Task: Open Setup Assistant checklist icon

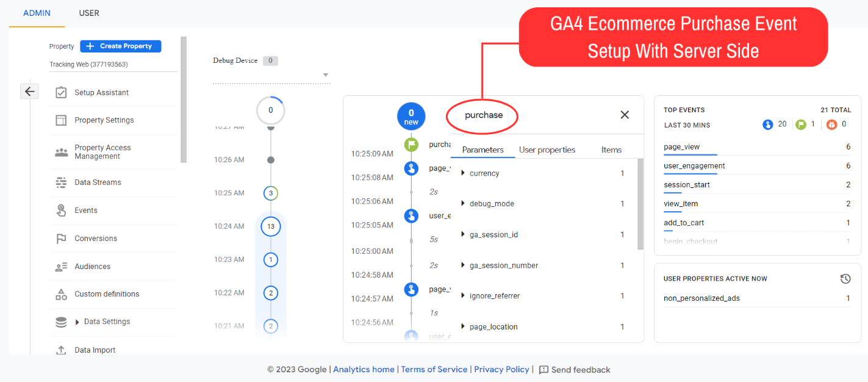Action: 61,93
